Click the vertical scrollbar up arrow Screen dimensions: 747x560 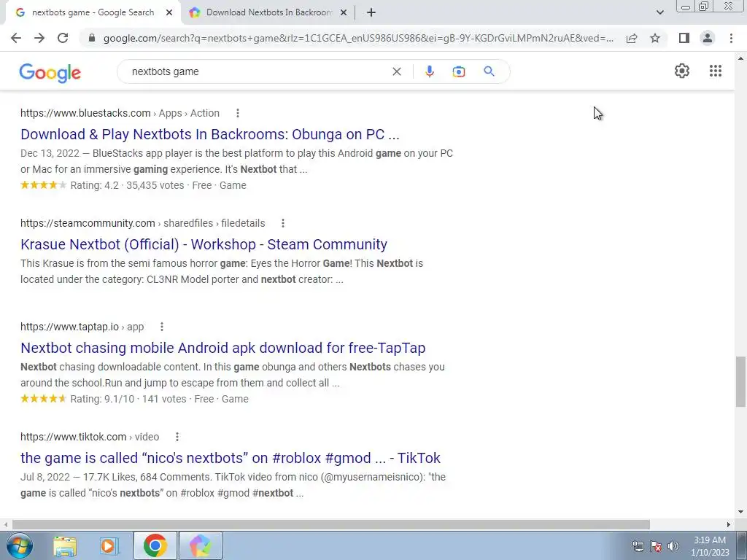click(x=740, y=58)
